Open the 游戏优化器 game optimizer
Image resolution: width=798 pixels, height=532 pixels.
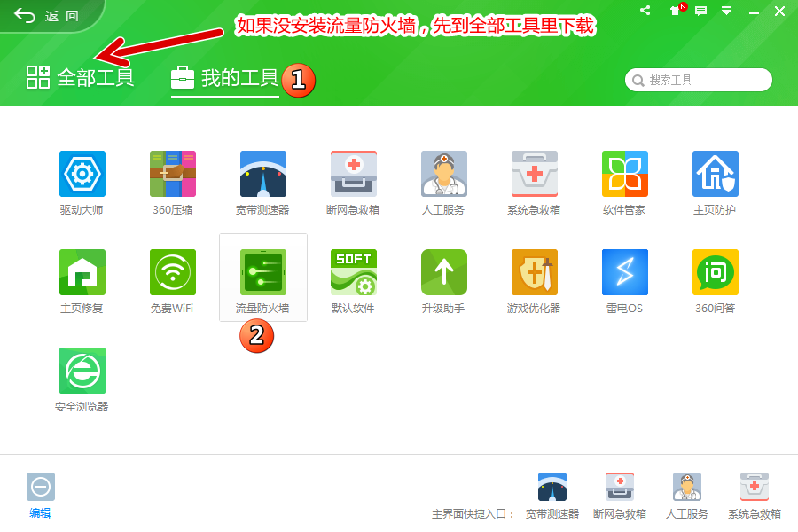point(535,272)
